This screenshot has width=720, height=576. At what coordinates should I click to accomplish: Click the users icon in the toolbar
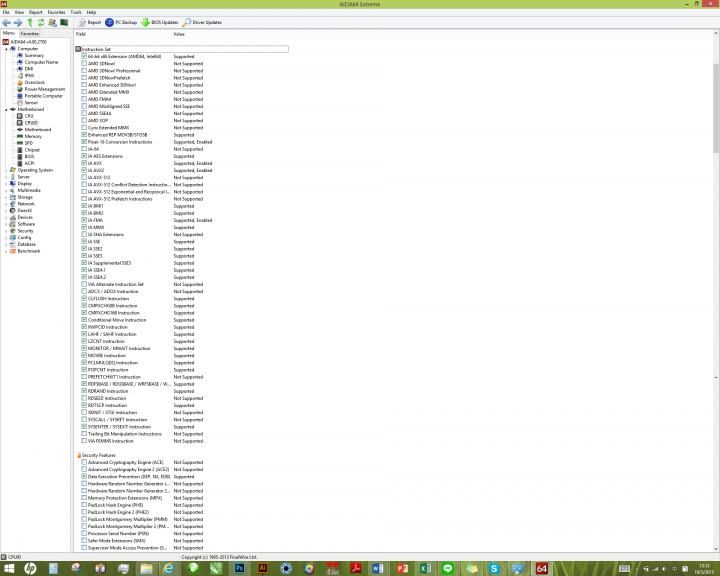click(52, 23)
